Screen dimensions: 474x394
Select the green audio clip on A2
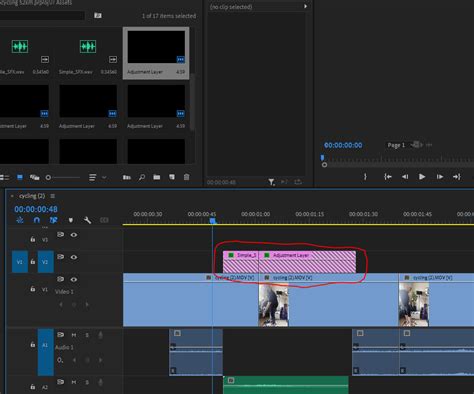286,385
